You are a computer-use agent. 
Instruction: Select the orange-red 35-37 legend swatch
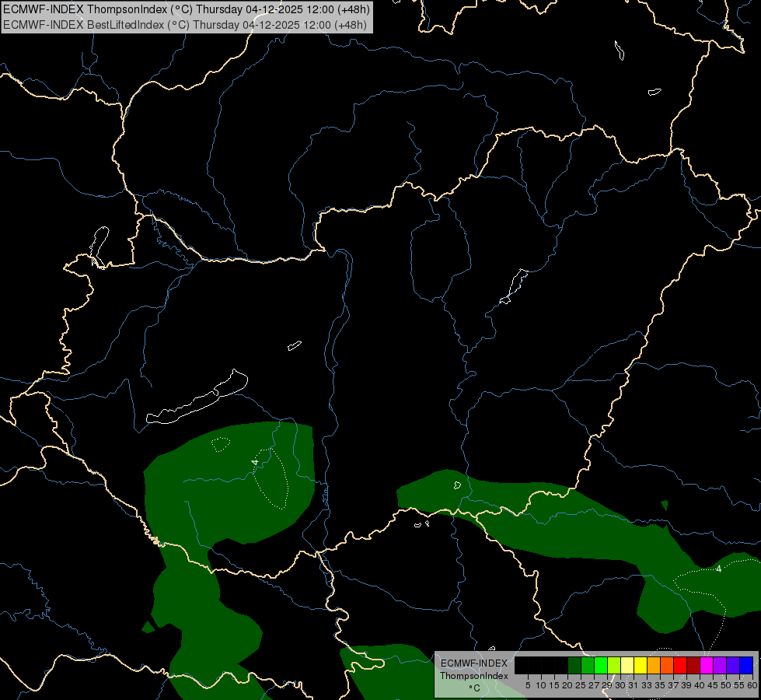pos(667,666)
